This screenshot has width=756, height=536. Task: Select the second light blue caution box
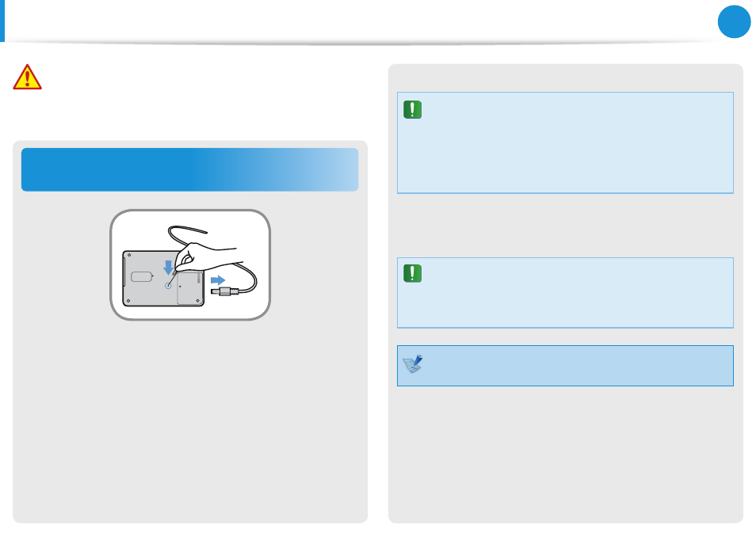pyautogui.click(x=565, y=293)
